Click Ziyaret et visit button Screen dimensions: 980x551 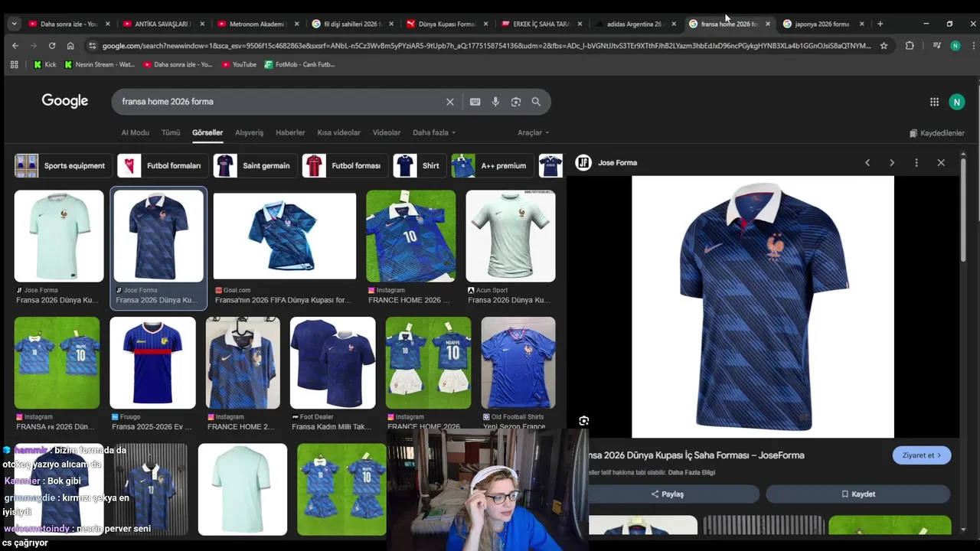tap(921, 455)
